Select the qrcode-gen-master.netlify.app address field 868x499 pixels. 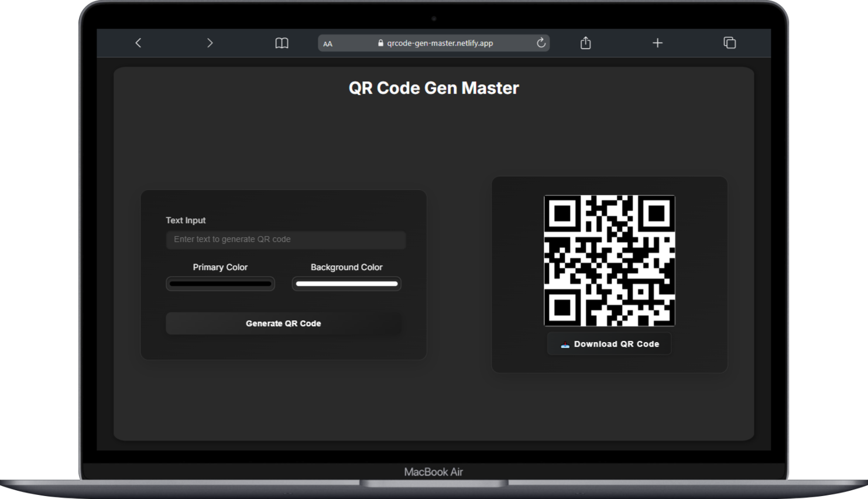coord(434,43)
